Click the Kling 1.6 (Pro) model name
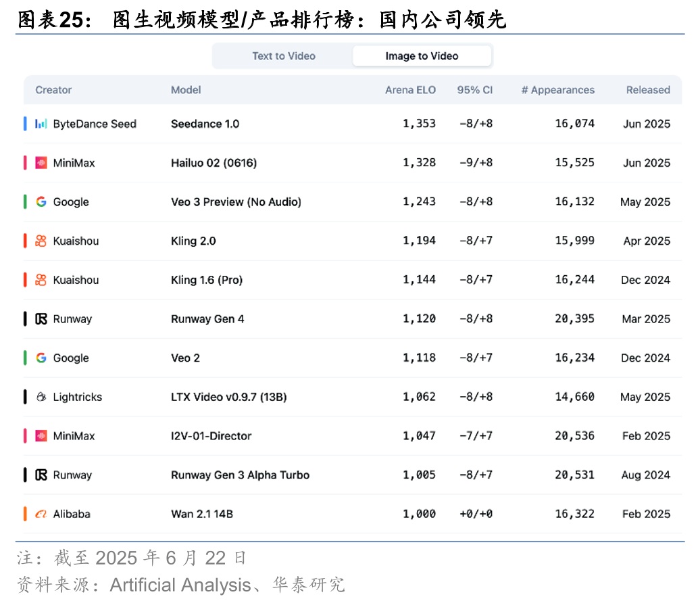Viewport: 700px width, 603px height. [x=207, y=280]
